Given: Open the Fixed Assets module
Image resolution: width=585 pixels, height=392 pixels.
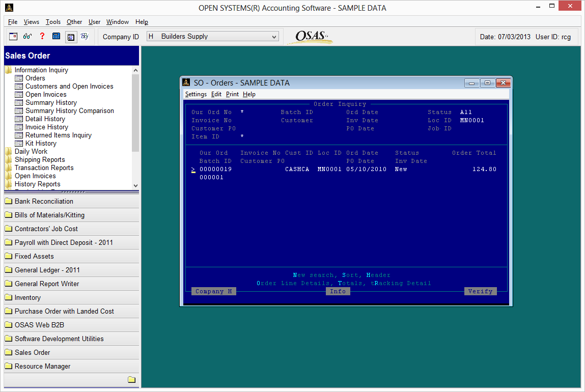Looking at the screenshot, I should point(71,257).
